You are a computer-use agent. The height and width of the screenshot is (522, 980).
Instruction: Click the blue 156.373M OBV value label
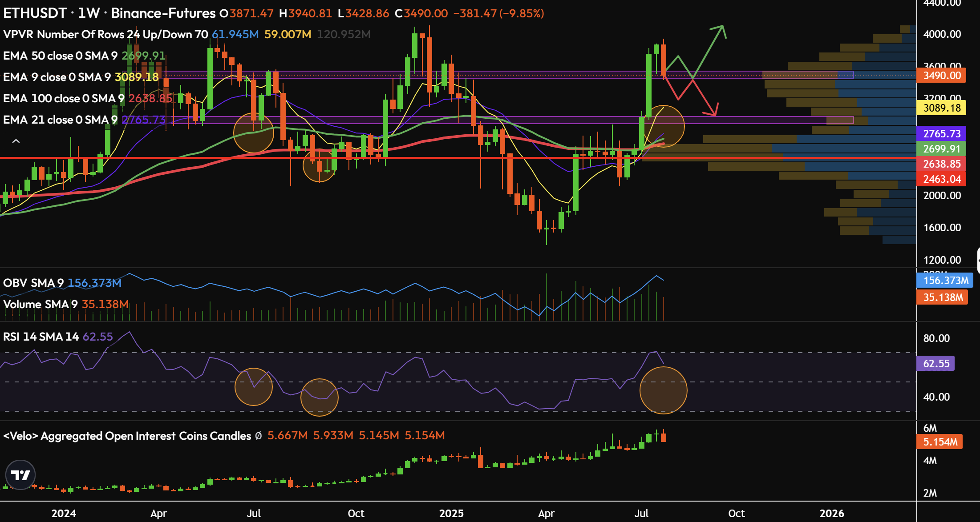(x=945, y=281)
